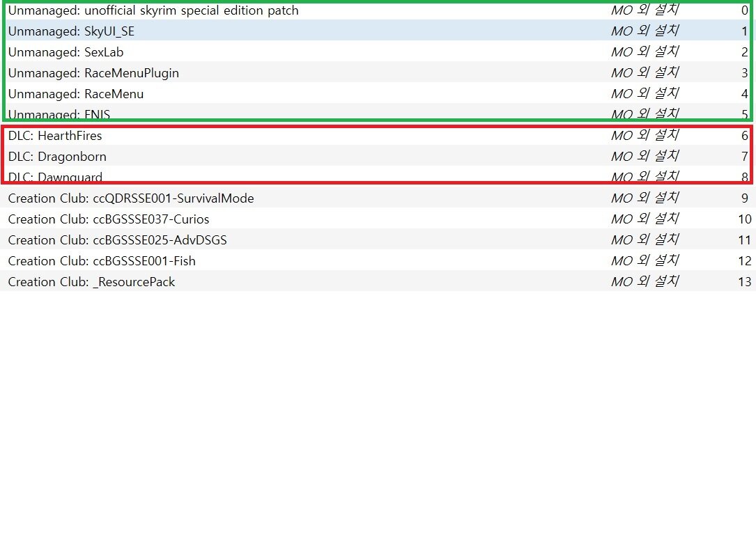Click the 'MO 외 설치' cell for _ResourcePack
Viewport: 756px width, 557px height.
tap(645, 281)
